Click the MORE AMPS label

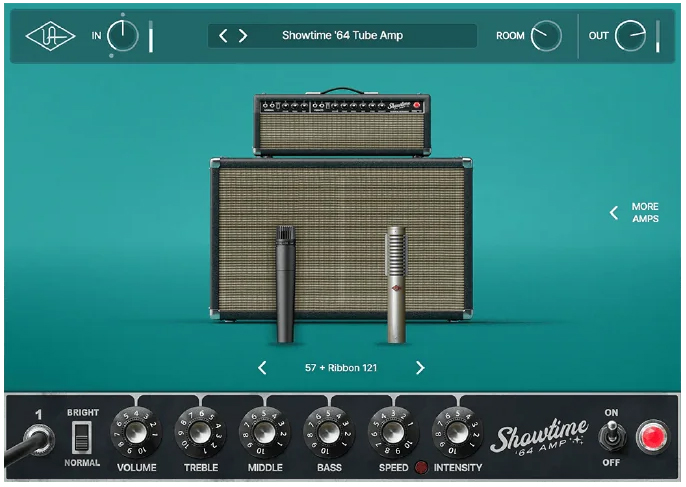point(645,213)
